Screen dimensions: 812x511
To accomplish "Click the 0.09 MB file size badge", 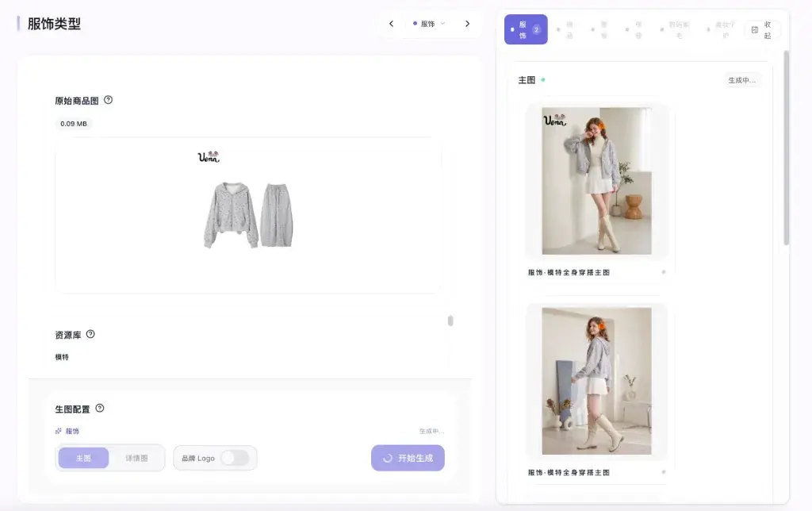I will click(74, 124).
